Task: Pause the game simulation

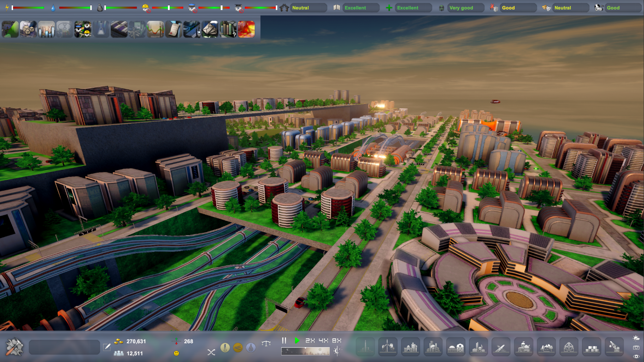Action: point(284,340)
